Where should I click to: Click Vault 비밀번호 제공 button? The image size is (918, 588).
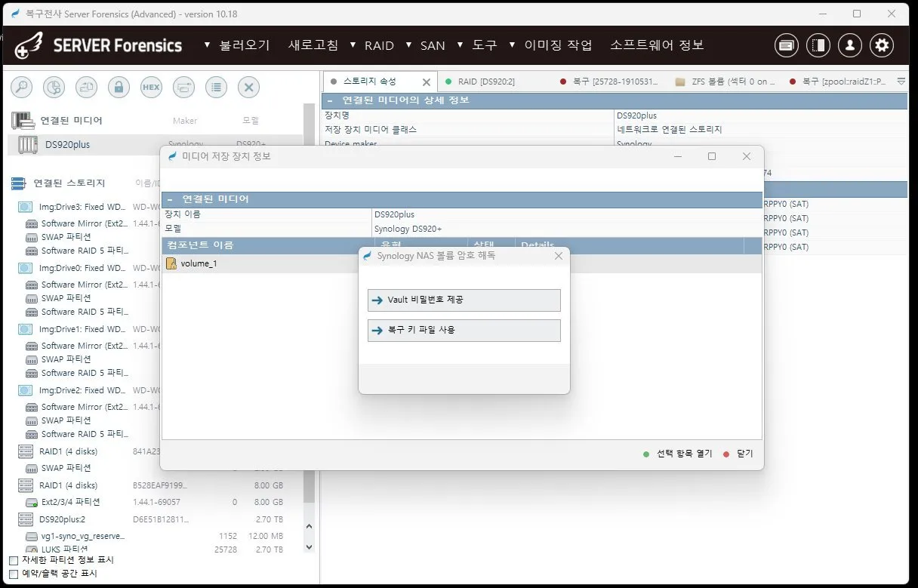[x=464, y=300]
